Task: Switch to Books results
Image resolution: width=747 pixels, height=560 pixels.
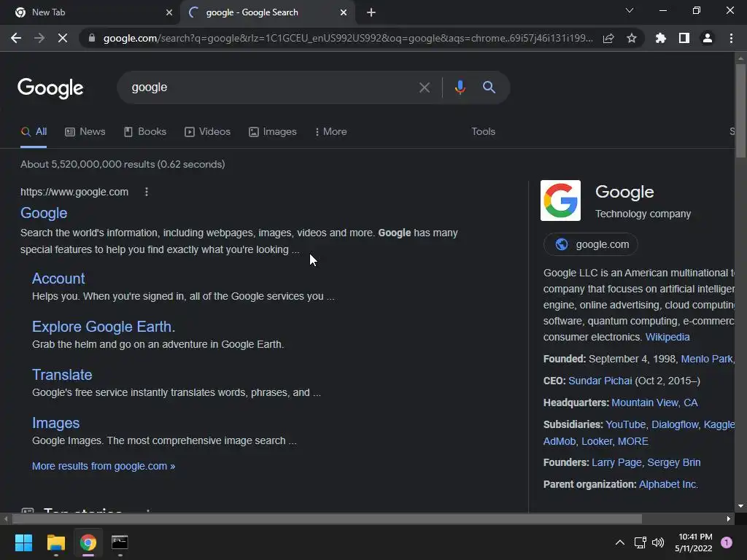Action: point(145,132)
